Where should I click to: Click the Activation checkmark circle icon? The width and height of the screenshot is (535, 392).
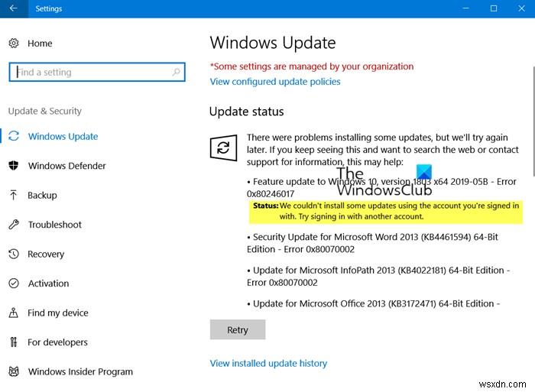click(14, 283)
